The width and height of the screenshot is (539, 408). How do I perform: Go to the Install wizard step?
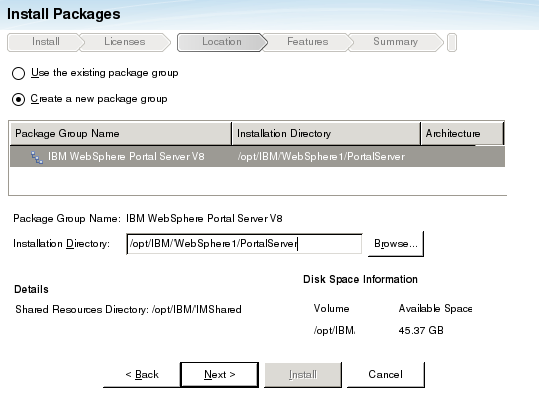pos(46,42)
